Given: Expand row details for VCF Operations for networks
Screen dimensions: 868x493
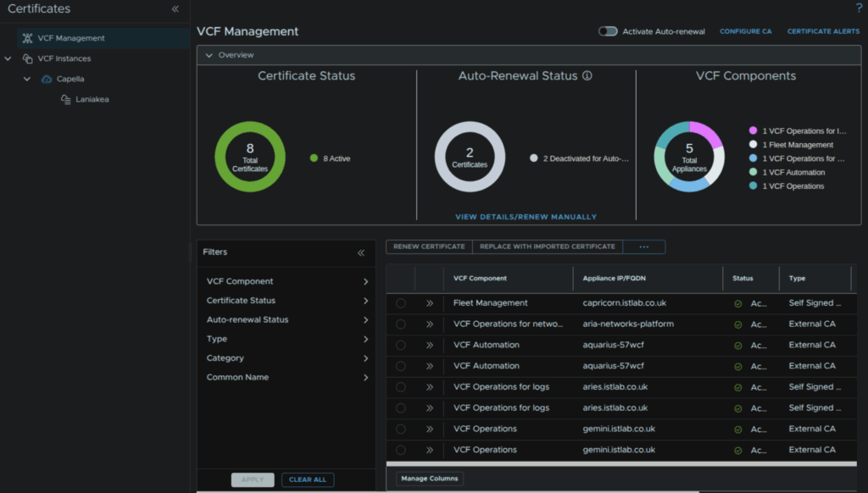Looking at the screenshot, I should pyautogui.click(x=430, y=324).
